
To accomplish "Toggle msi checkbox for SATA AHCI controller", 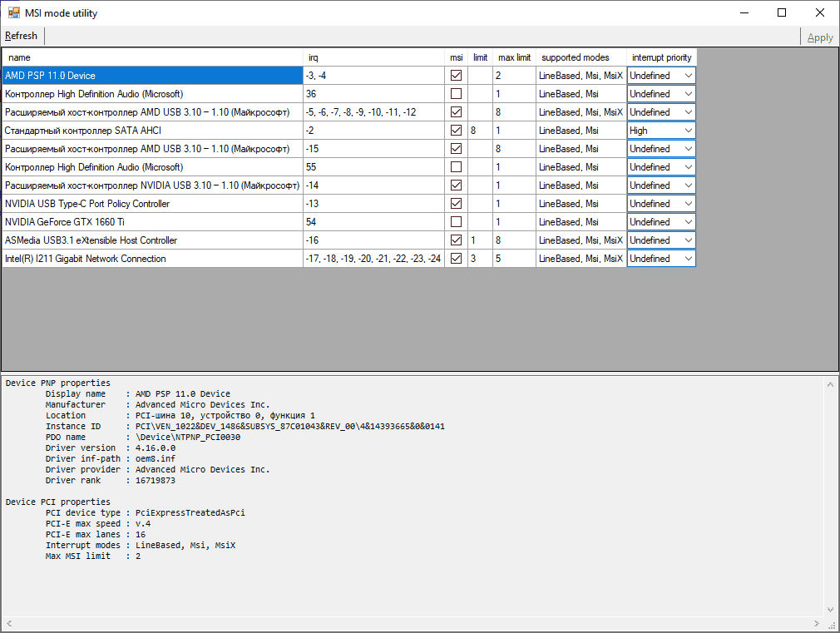I will pyautogui.click(x=456, y=131).
